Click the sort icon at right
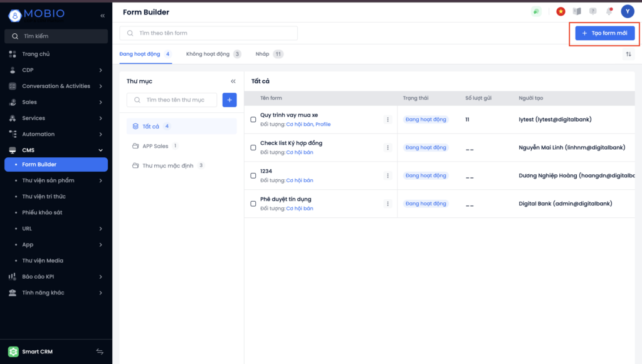 click(628, 55)
